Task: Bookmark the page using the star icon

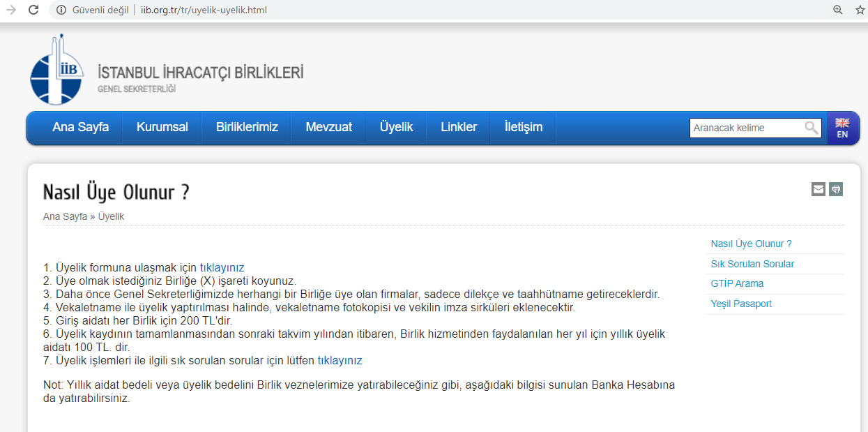Action: tap(860, 11)
